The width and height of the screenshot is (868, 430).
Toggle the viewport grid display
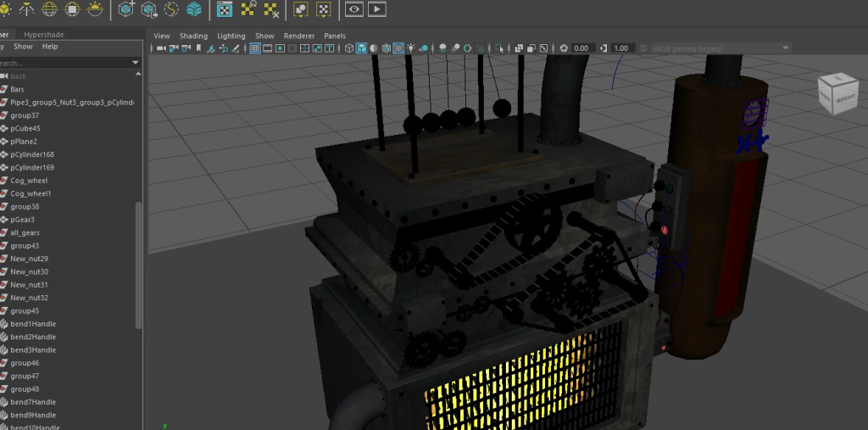coord(254,48)
